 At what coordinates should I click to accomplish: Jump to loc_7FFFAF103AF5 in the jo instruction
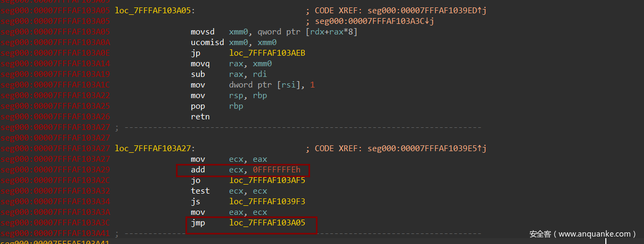pos(267,180)
